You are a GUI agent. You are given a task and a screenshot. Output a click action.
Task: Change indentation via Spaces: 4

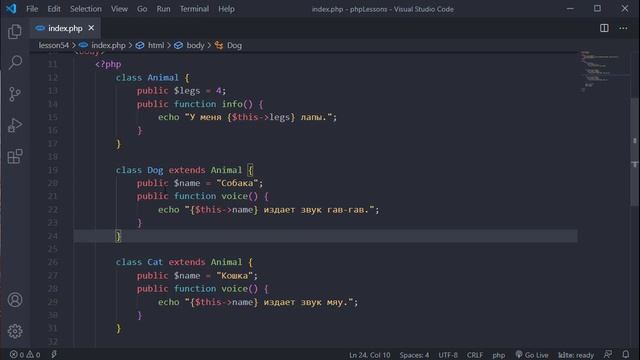click(x=414, y=355)
